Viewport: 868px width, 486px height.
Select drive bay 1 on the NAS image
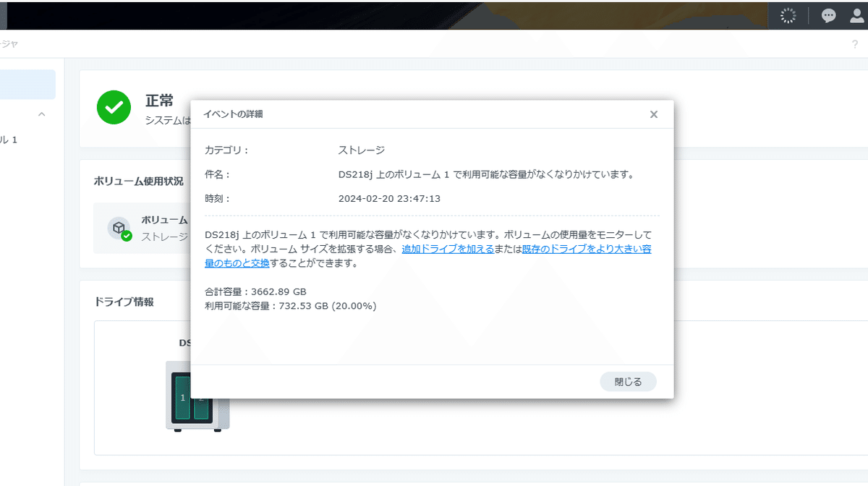tap(183, 397)
